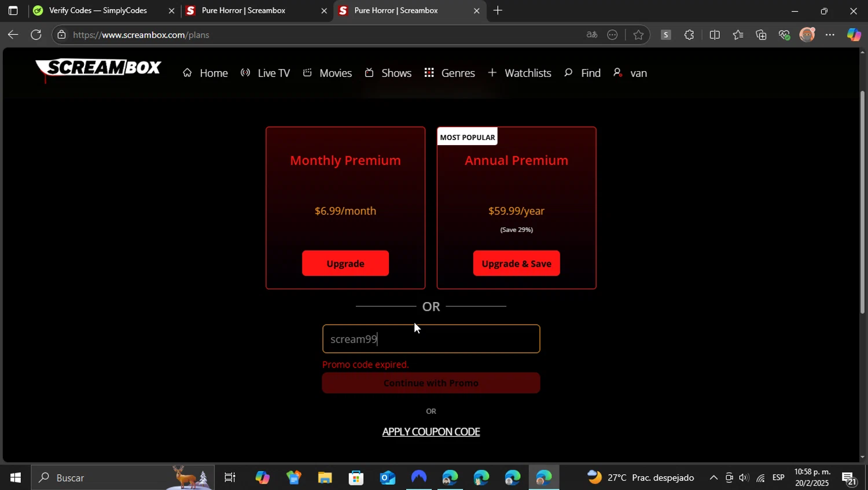868x490 pixels.
Task: Toggle split screen view
Action: coord(715,35)
